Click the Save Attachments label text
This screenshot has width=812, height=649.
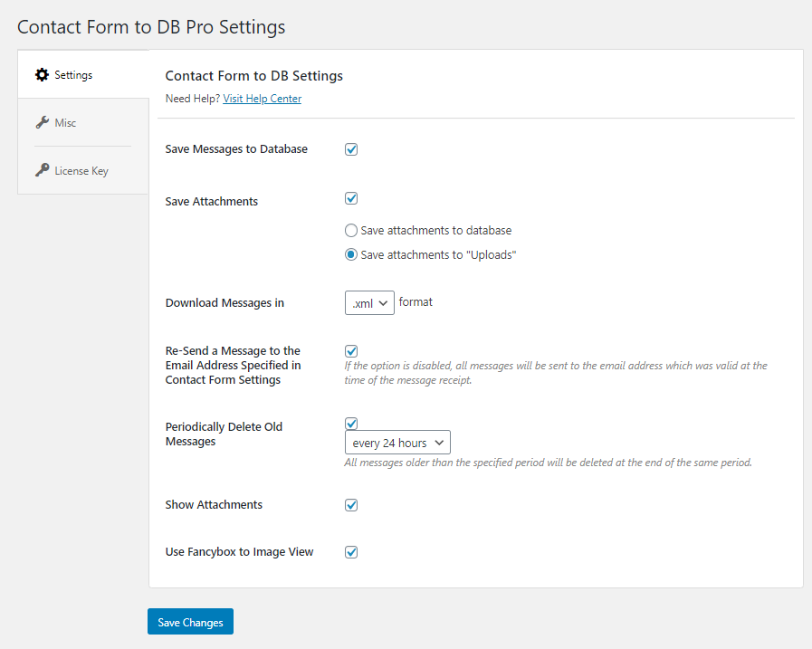(211, 202)
